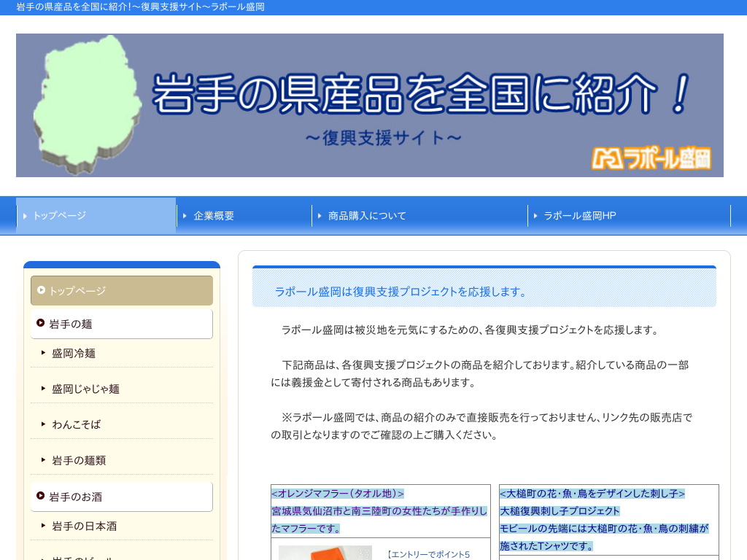
Task: Click the bullet icon beside 岩手の麺
Action: [40, 323]
